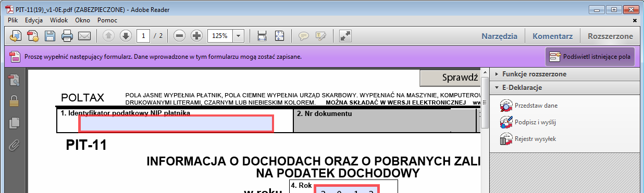Go to the next page with the down arrow
Viewport: 644px width, 193px height.
click(126, 36)
